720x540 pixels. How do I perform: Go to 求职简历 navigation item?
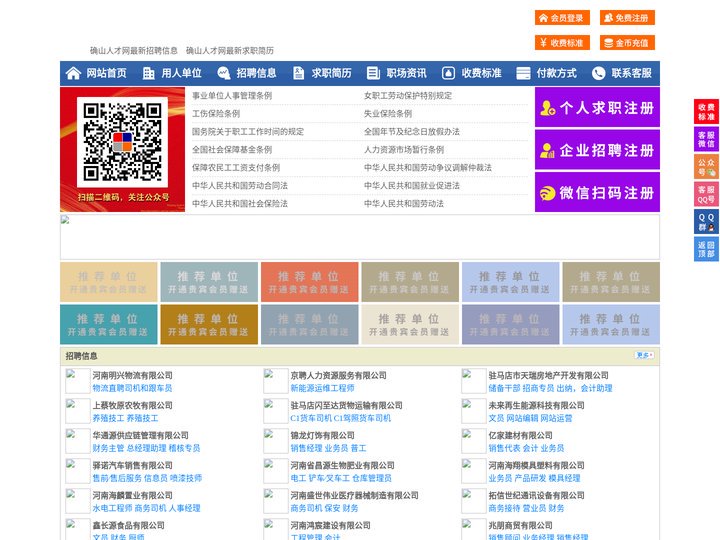click(x=332, y=73)
